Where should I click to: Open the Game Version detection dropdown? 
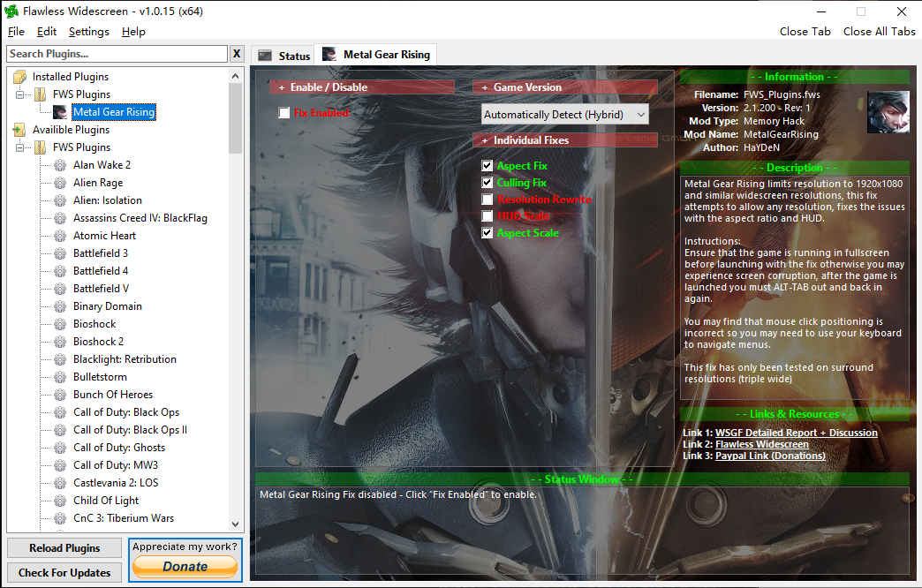click(565, 115)
